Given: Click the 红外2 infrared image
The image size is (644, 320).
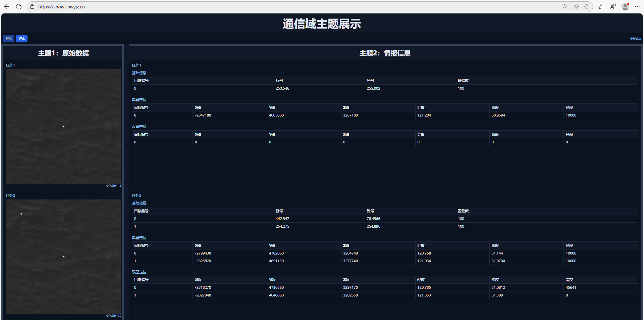Looking at the screenshot, I should pyautogui.click(x=63, y=257).
